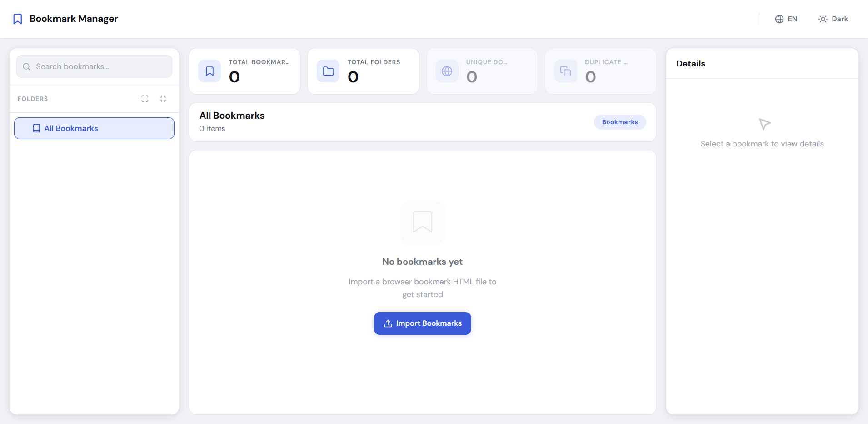The width and height of the screenshot is (868, 424).
Task: Click the All Bookmarks heading in main panel
Action: tap(232, 116)
